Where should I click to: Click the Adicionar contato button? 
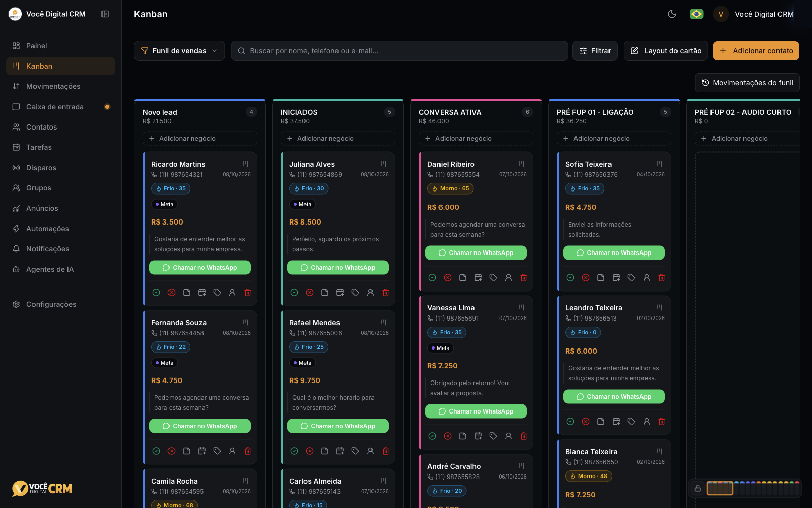[x=756, y=51]
